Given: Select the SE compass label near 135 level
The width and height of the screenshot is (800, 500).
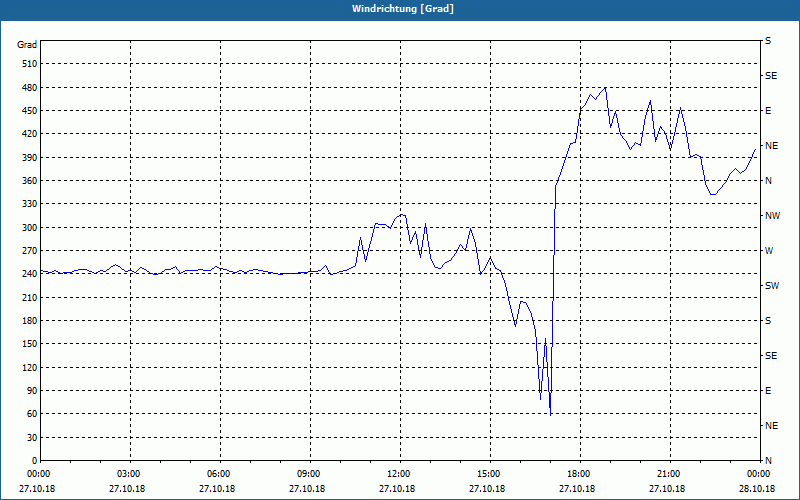Looking at the screenshot, I should coord(771,356).
